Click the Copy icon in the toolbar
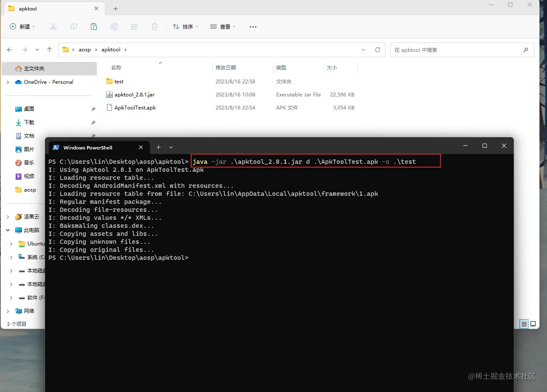This screenshot has width=547, height=392. pos(74,27)
